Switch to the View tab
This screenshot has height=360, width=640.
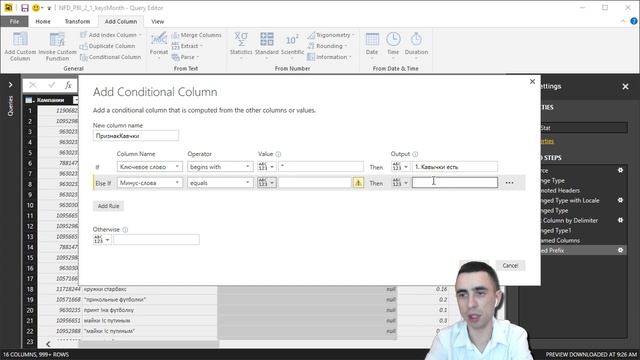click(x=158, y=22)
